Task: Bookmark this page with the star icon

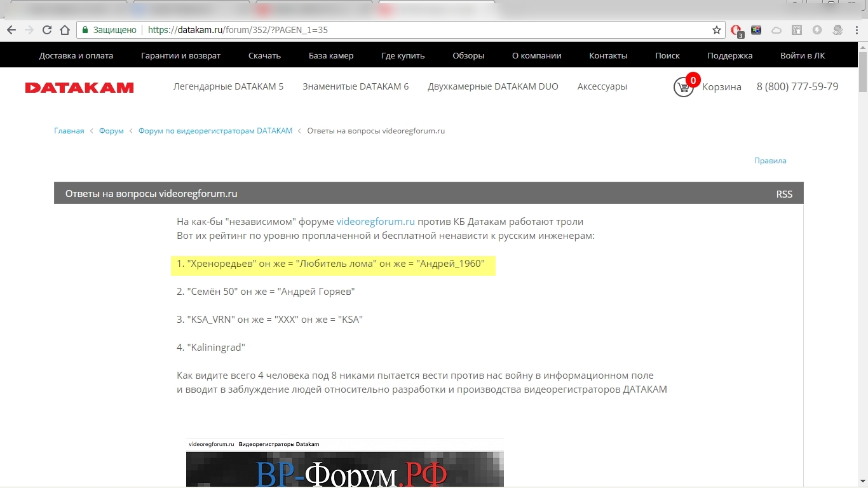Action: point(716,30)
